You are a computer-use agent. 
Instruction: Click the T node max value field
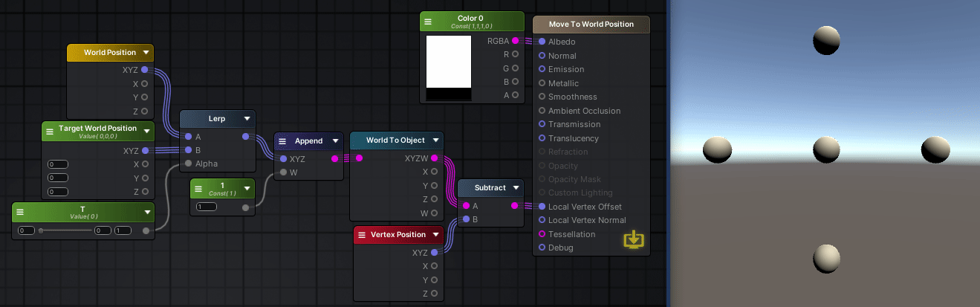coord(123,230)
